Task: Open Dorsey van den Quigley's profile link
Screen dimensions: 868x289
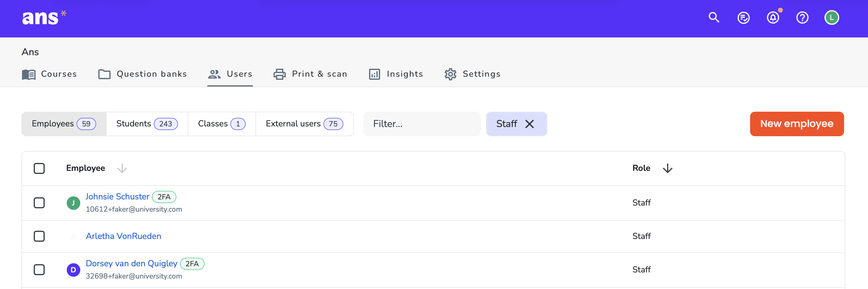Action: (131, 263)
